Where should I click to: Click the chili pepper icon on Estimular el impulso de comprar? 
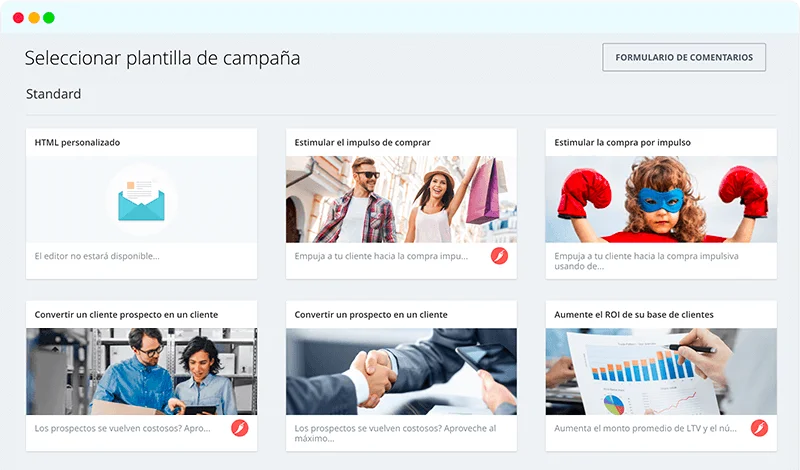[499, 256]
